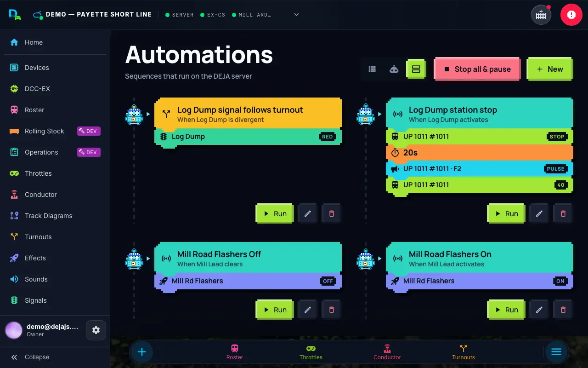Open Turnouts in the bottom dock
The height and width of the screenshot is (368, 588).
464,352
